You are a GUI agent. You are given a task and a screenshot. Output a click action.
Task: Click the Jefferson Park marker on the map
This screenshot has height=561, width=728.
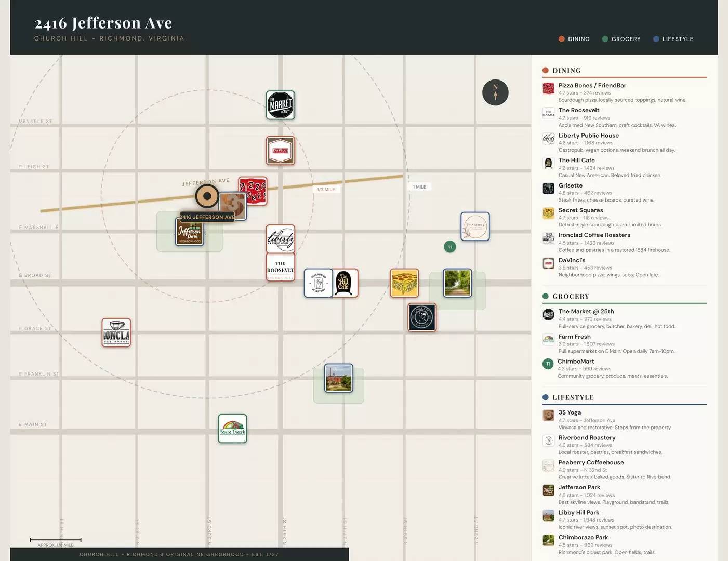[189, 231]
